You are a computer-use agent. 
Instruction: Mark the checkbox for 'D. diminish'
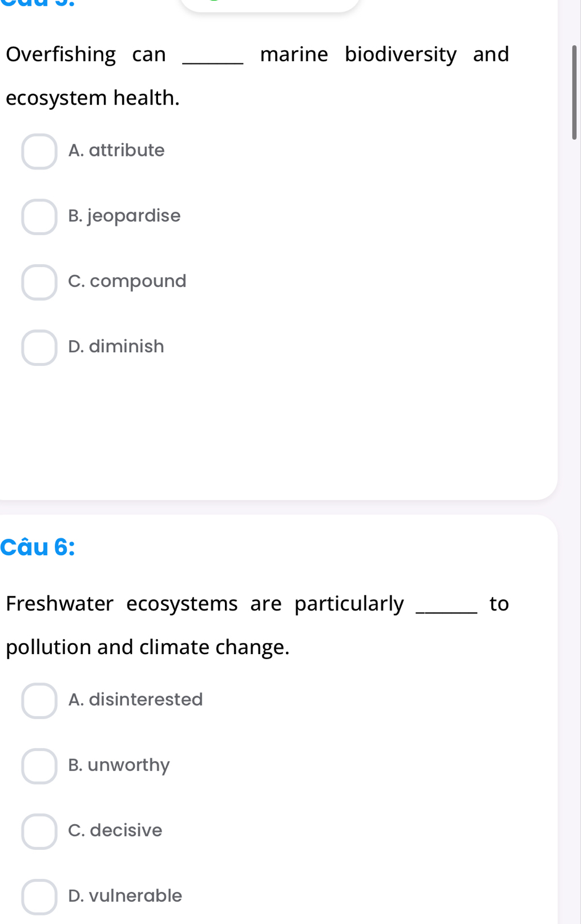pos(39,348)
